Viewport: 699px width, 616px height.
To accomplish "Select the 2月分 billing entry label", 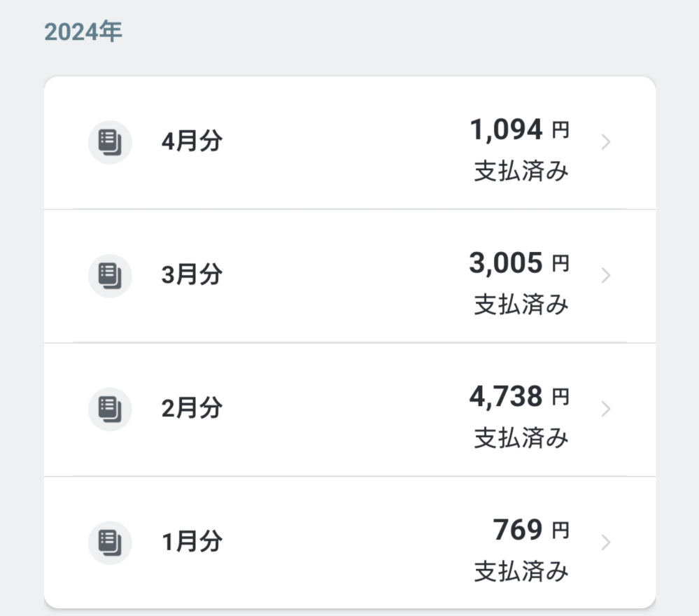I will [x=192, y=408].
